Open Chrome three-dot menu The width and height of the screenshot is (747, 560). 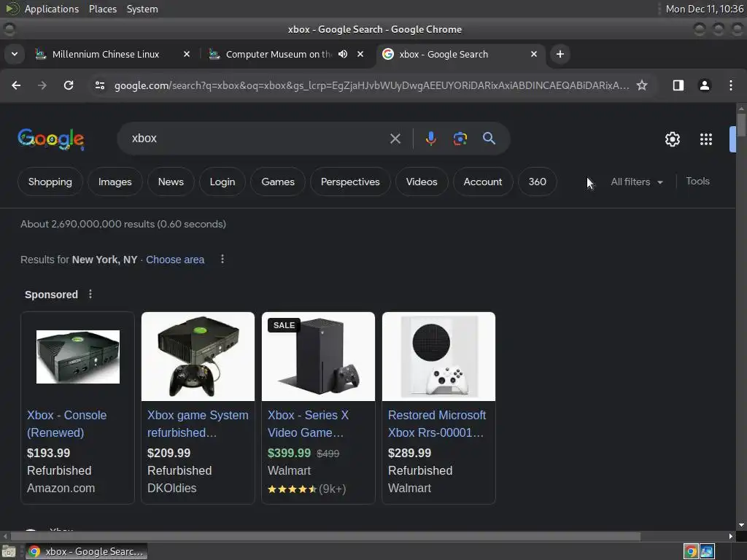(731, 85)
